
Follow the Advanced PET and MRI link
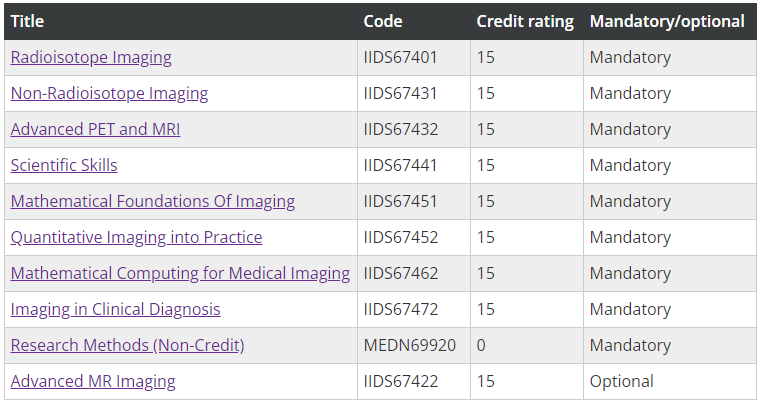click(95, 130)
